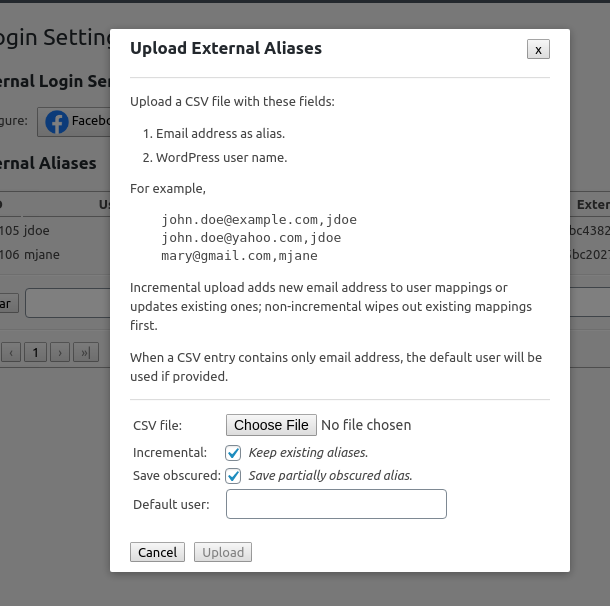Uncheck the Save obscured checkbox

tap(234, 475)
